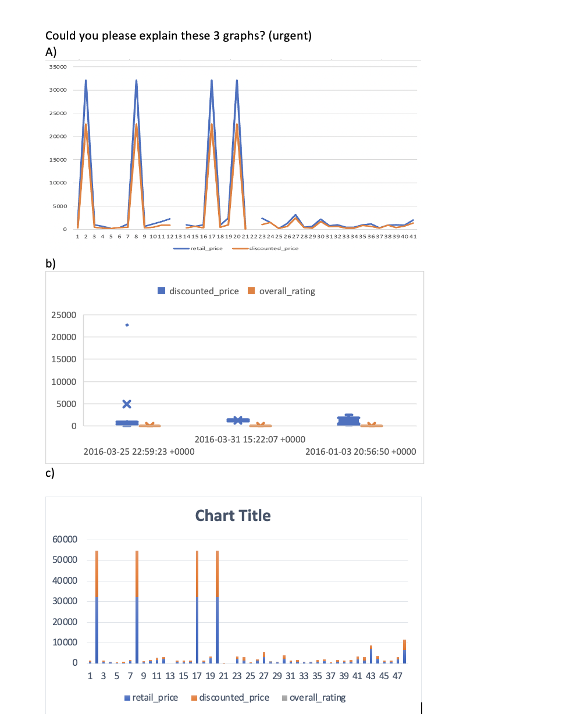The image size is (563, 728).
Task: Click the date label 2016-03-25 22:59:23 +0000
Action: point(140,451)
